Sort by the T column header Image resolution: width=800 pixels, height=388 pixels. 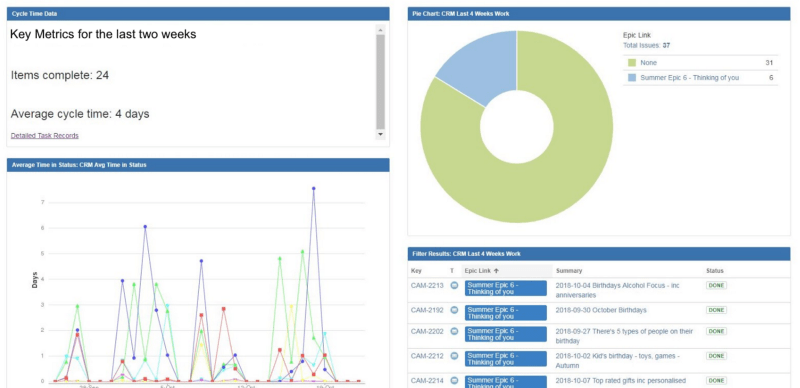(x=452, y=271)
